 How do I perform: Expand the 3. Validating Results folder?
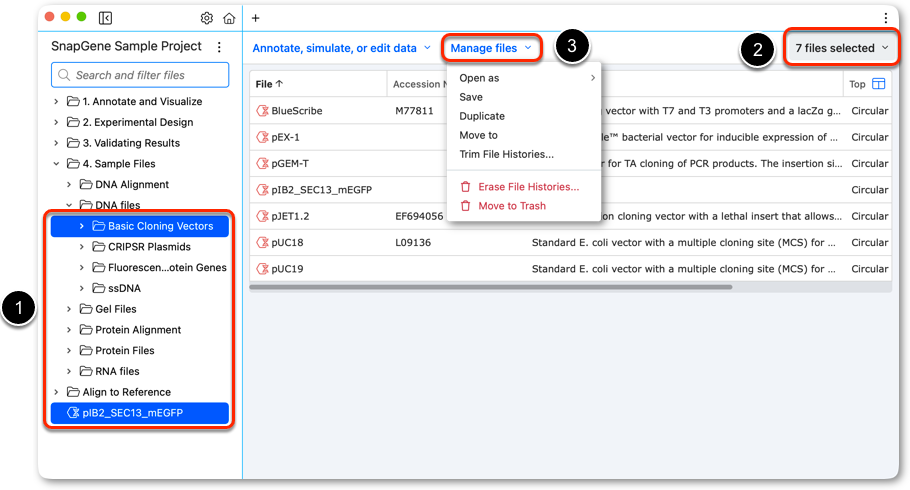click(x=56, y=143)
